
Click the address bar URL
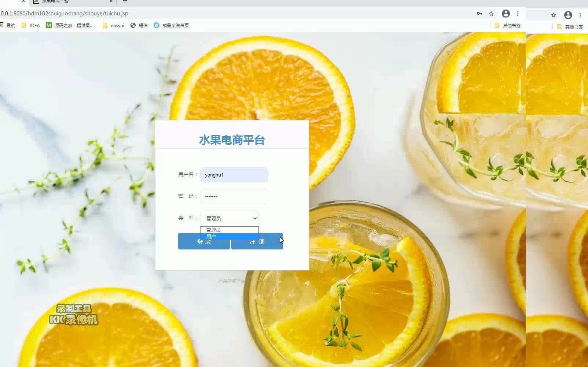(64, 14)
